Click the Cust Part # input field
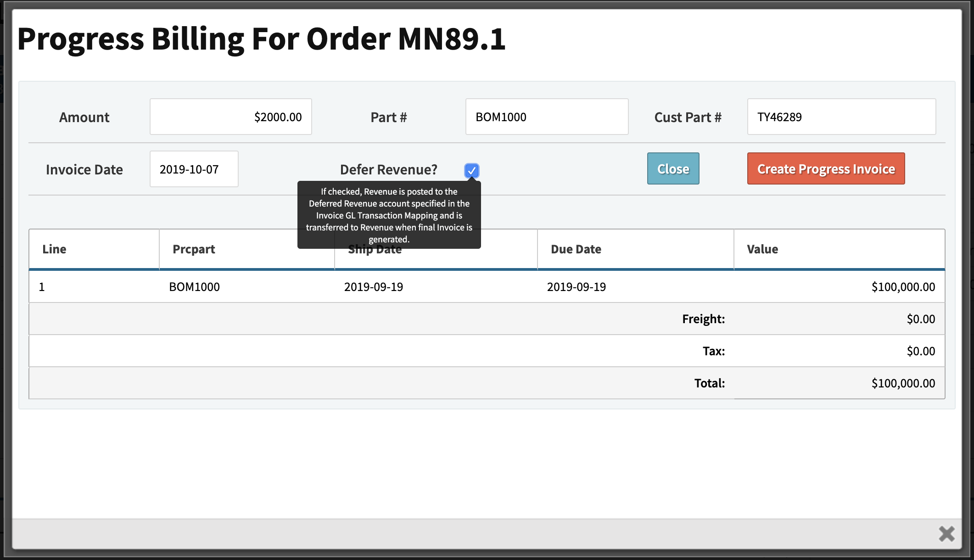 pos(841,117)
